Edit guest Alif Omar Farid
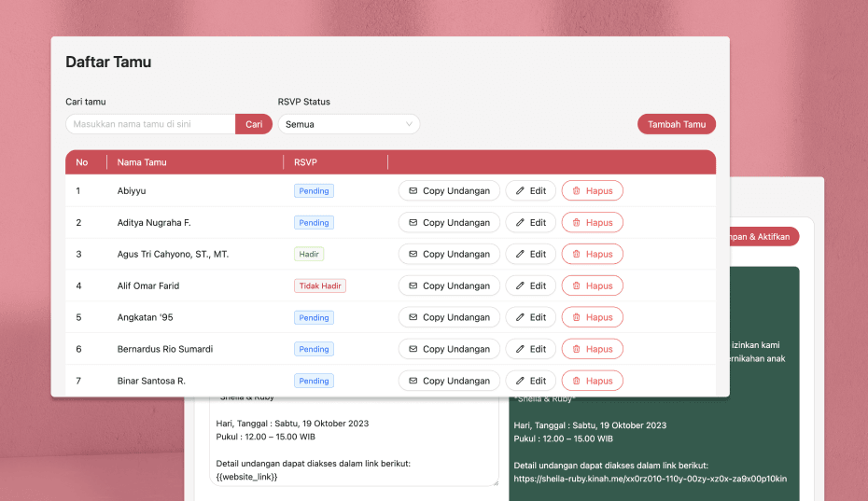The width and height of the screenshot is (868, 501). [x=530, y=286]
